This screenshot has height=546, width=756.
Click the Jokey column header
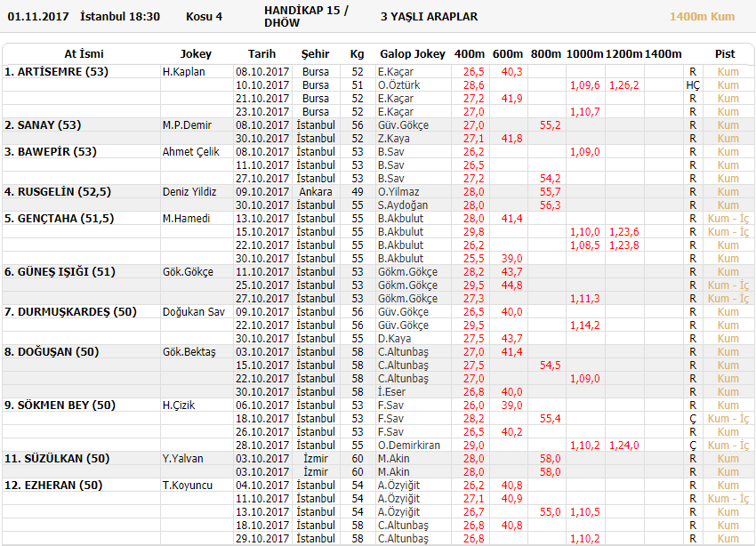tap(196, 54)
